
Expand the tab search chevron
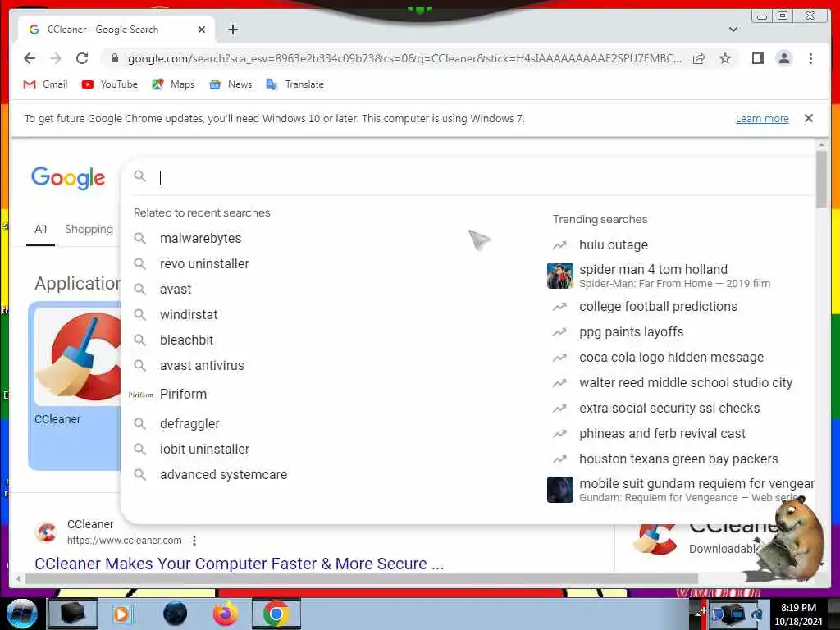733,30
